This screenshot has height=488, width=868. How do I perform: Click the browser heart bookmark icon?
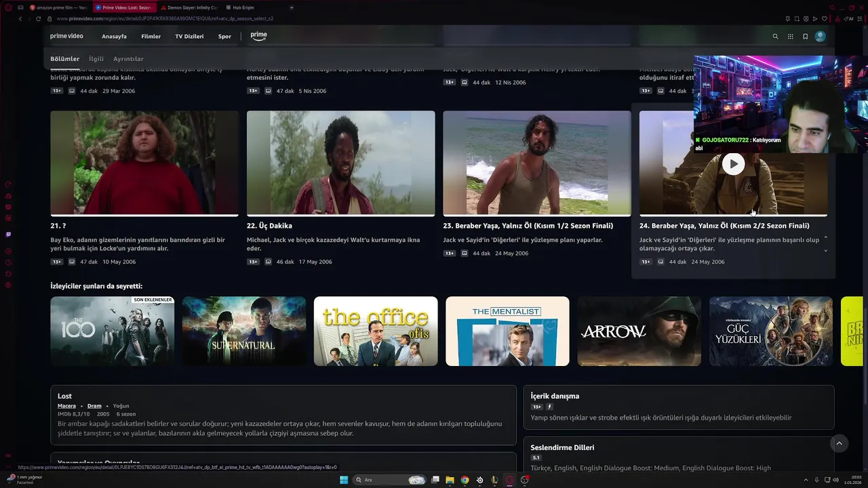pyautogui.click(x=825, y=19)
